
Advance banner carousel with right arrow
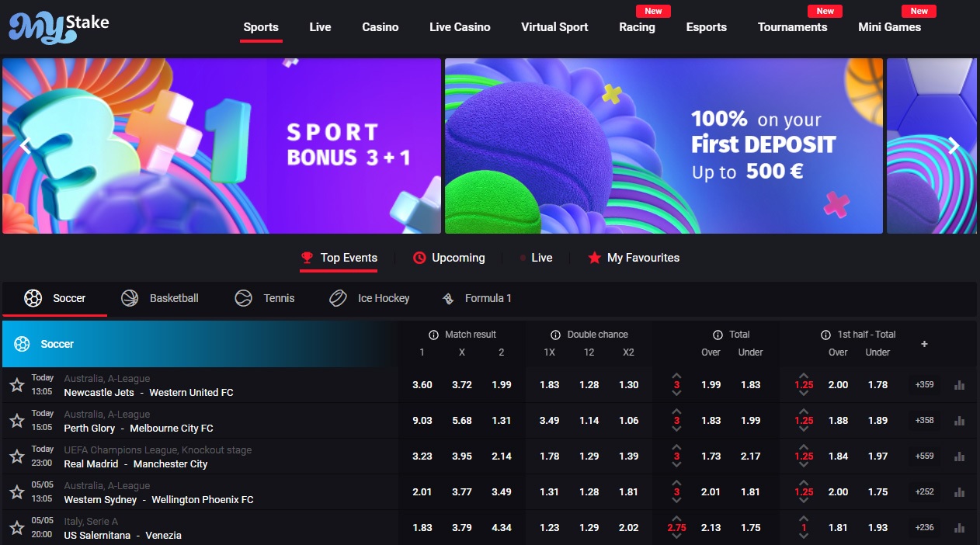pos(954,146)
